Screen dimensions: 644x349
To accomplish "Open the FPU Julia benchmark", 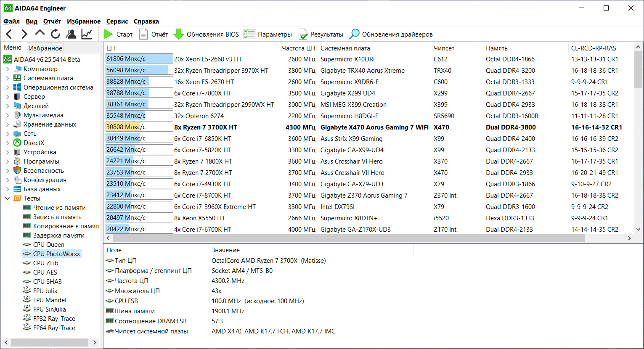I will (x=45, y=291).
